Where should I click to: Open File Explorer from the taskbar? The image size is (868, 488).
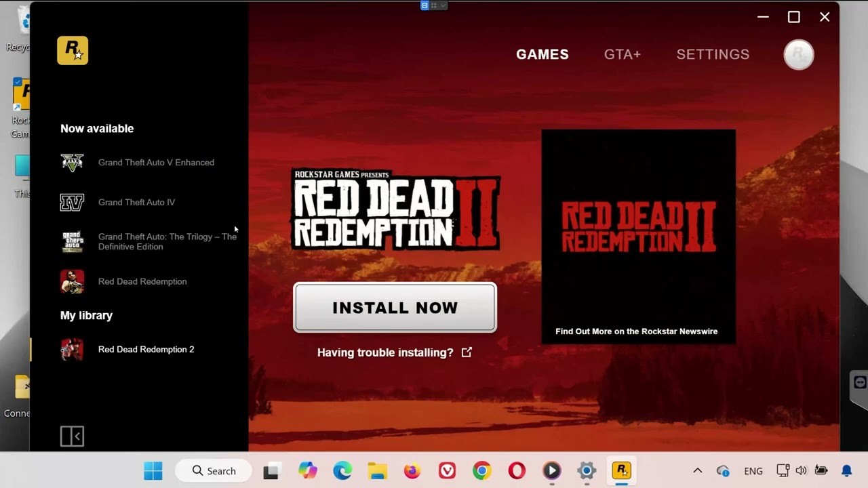[x=378, y=470]
